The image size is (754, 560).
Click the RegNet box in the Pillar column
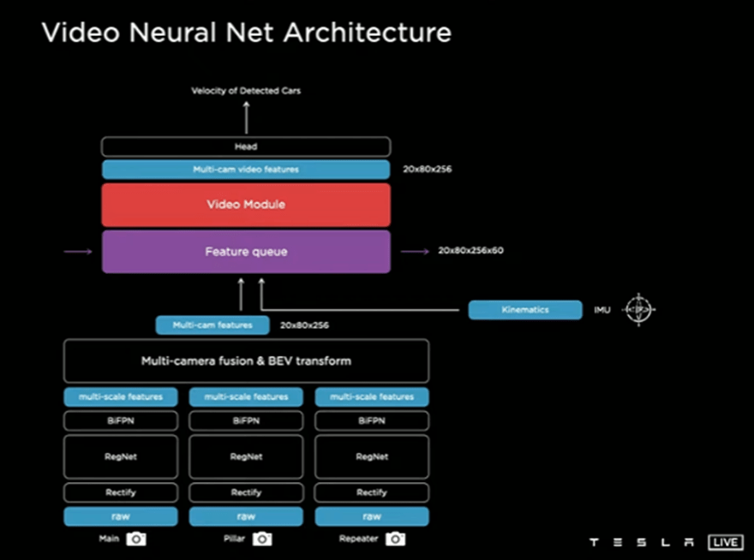(x=246, y=456)
